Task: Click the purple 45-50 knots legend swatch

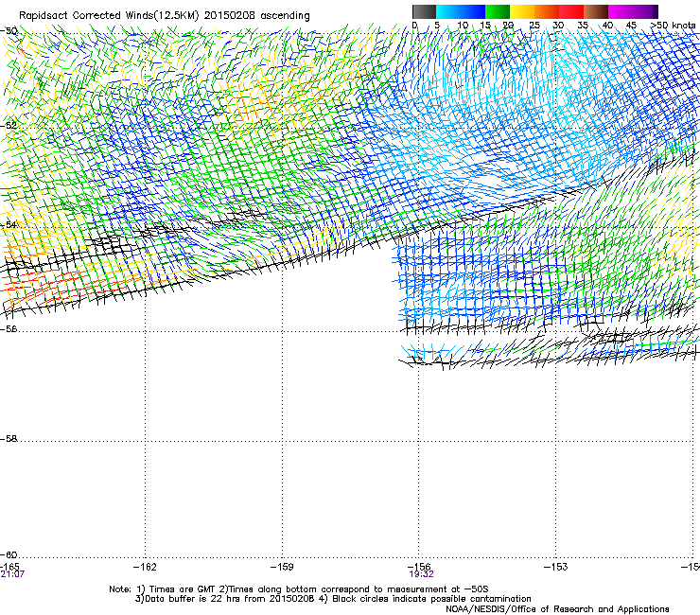Action: [x=645, y=11]
